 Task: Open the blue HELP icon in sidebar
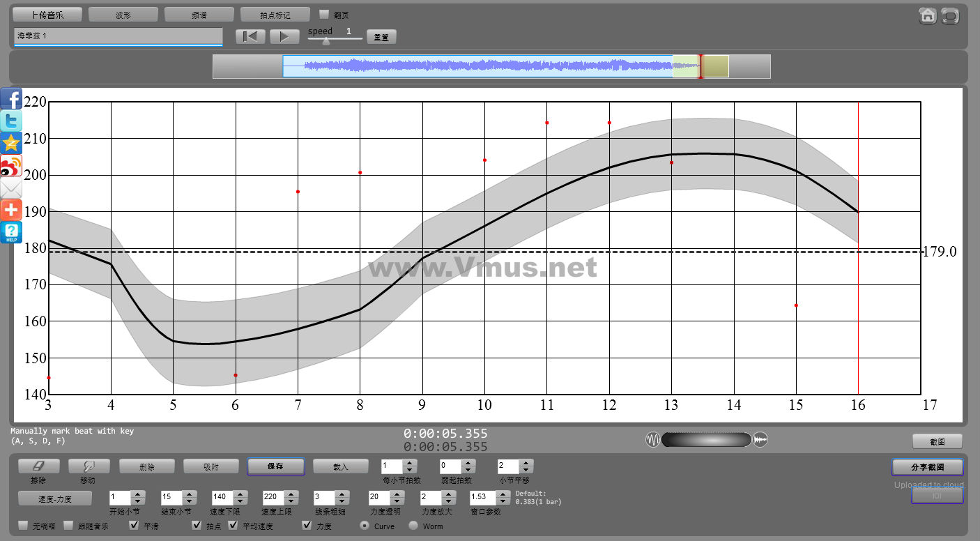tap(11, 232)
